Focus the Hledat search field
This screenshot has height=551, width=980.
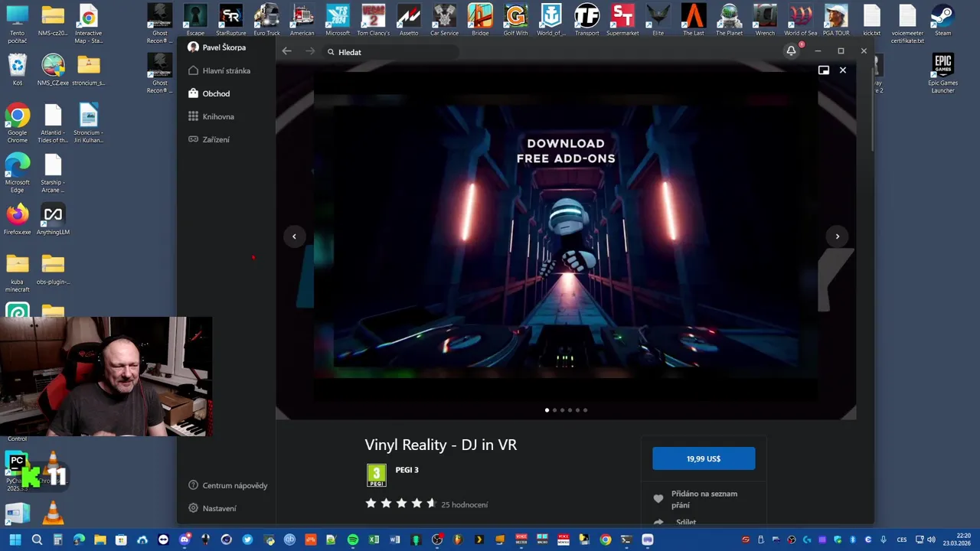point(390,52)
